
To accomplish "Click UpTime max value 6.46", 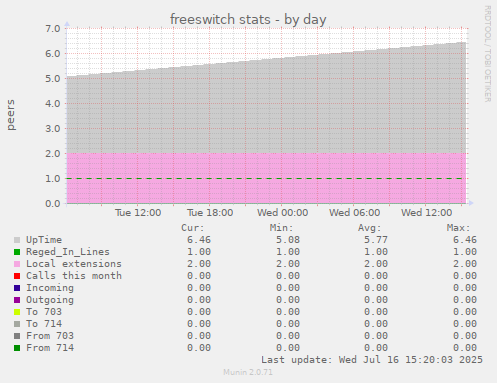I will (465, 240).
